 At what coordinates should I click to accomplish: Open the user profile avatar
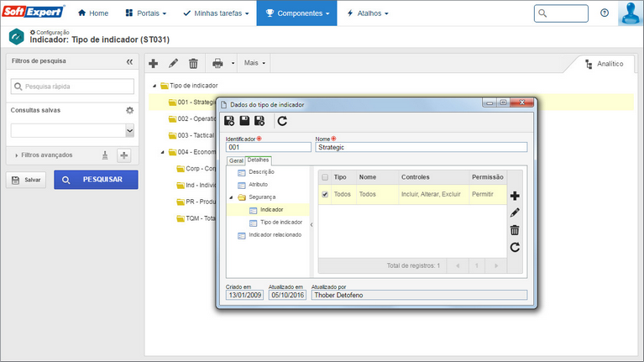(x=631, y=13)
